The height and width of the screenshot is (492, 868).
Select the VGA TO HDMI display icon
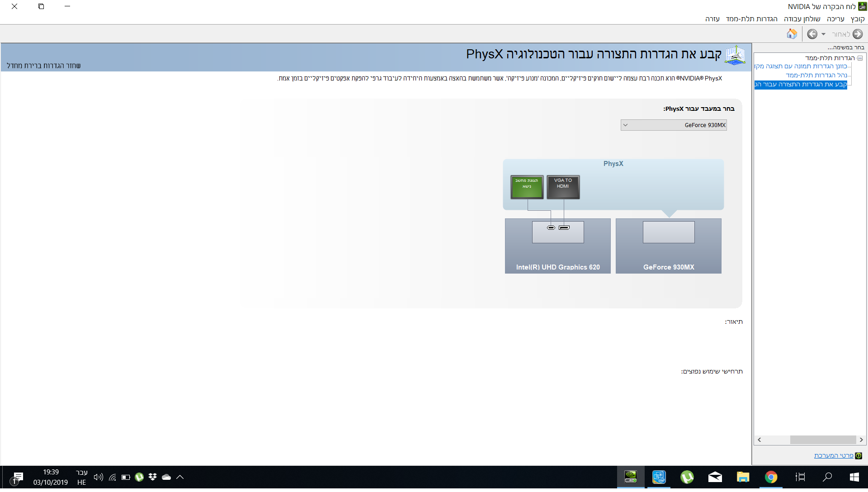click(x=563, y=187)
